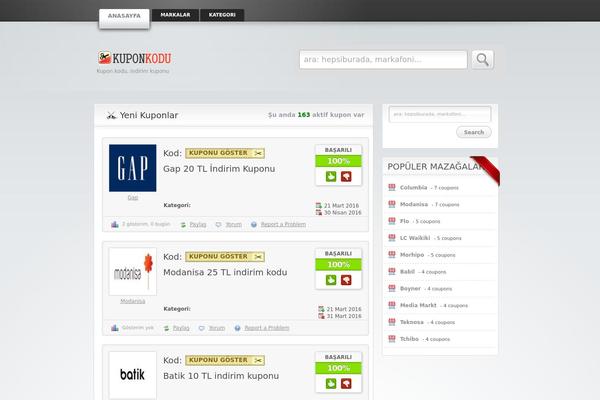The height and width of the screenshot is (400, 600).
Task: Click the store icon beside Columbia
Action: [392, 187]
